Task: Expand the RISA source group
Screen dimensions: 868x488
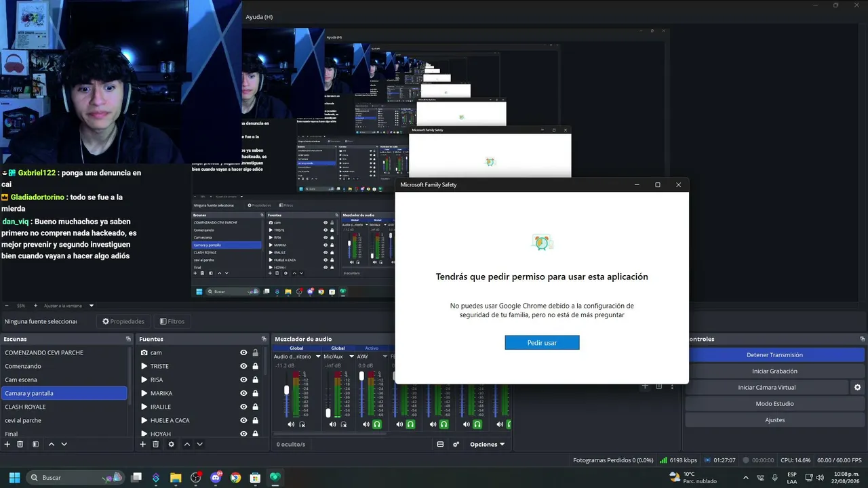Action: (x=144, y=380)
